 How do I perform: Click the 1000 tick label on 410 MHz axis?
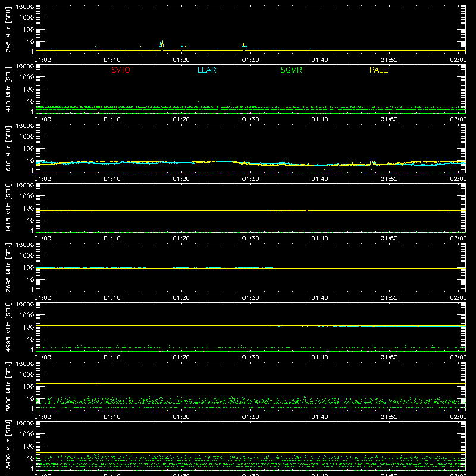coord(27,77)
